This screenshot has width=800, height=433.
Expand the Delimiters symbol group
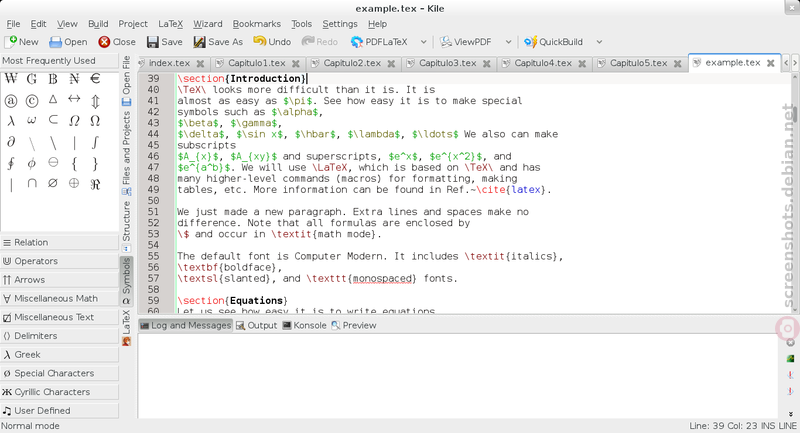(x=60, y=336)
